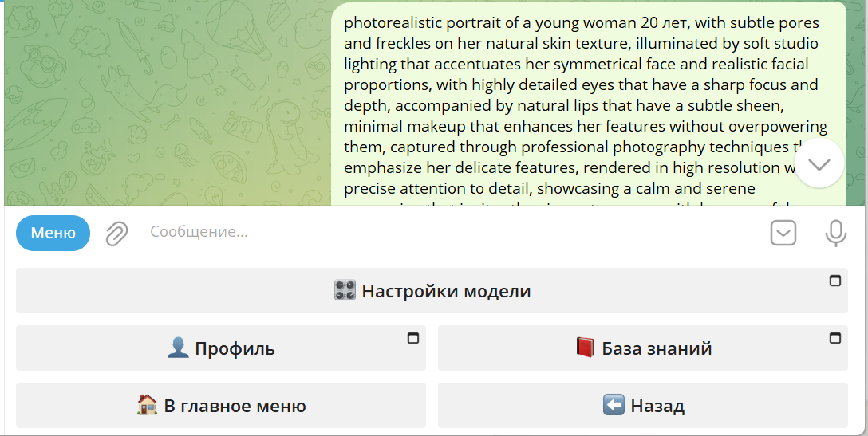The width and height of the screenshot is (868, 436).
Task: Go to В главное меню
Action: 221,406
